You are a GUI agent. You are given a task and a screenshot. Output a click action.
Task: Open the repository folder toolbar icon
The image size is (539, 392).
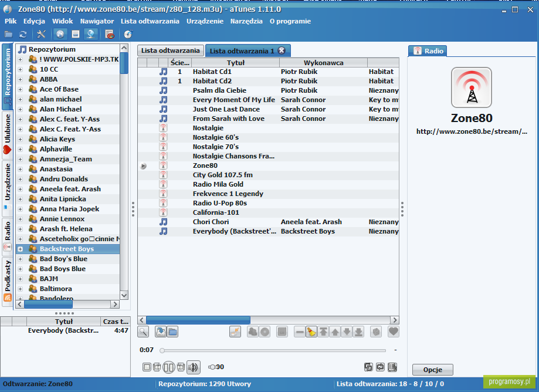[x=8, y=35]
